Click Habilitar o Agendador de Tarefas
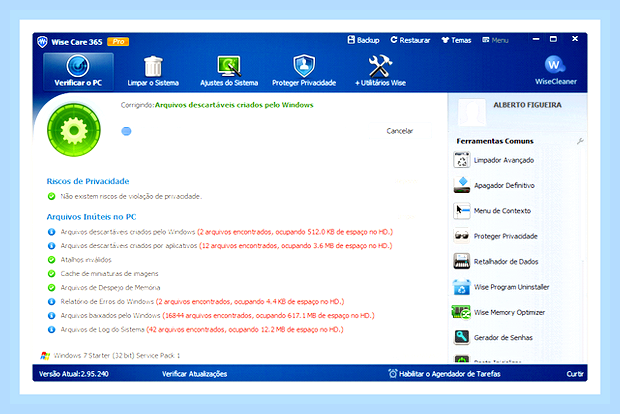The image size is (620, 414). pyautogui.click(x=450, y=374)
